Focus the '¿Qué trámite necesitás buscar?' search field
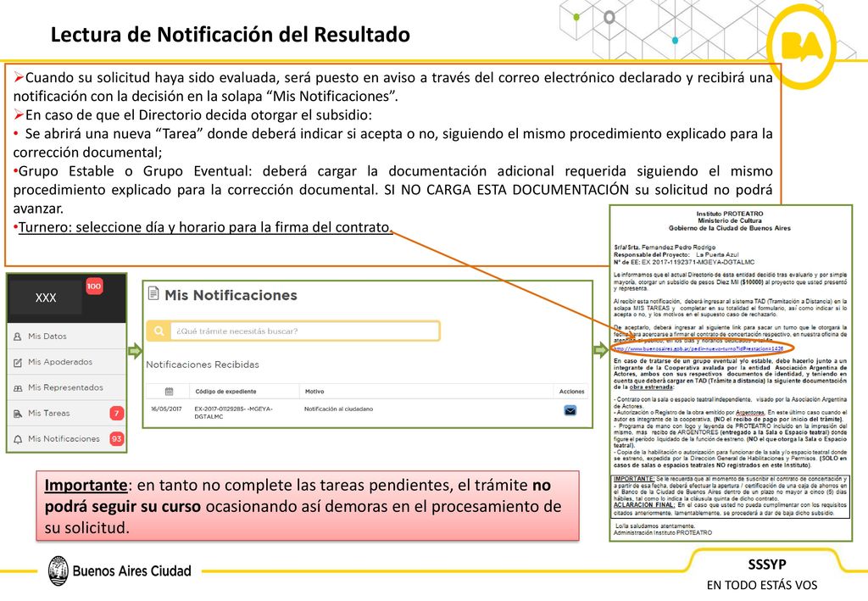 pyautogui.click(x=304, y=331)
